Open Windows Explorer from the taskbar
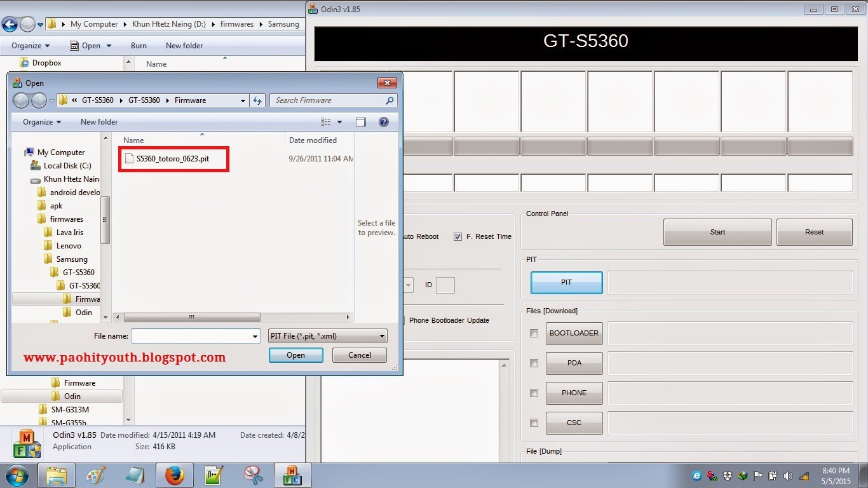868x488 pixels. (57, 475)
